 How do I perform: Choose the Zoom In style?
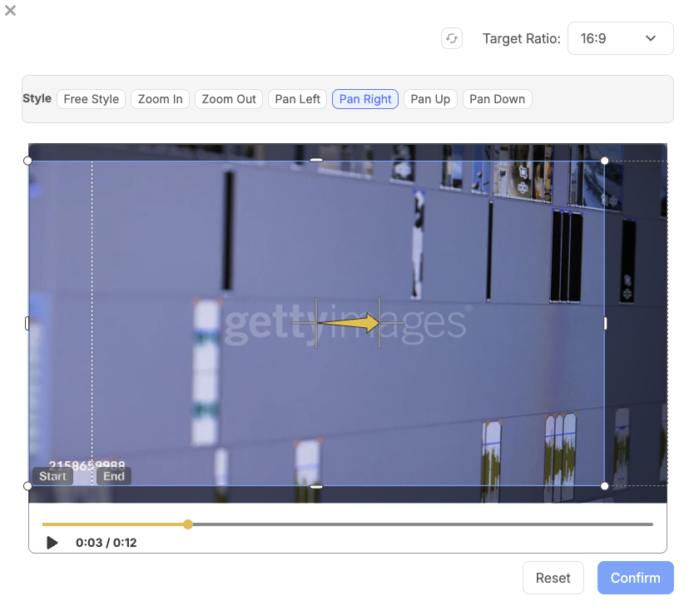coord(161,99)
